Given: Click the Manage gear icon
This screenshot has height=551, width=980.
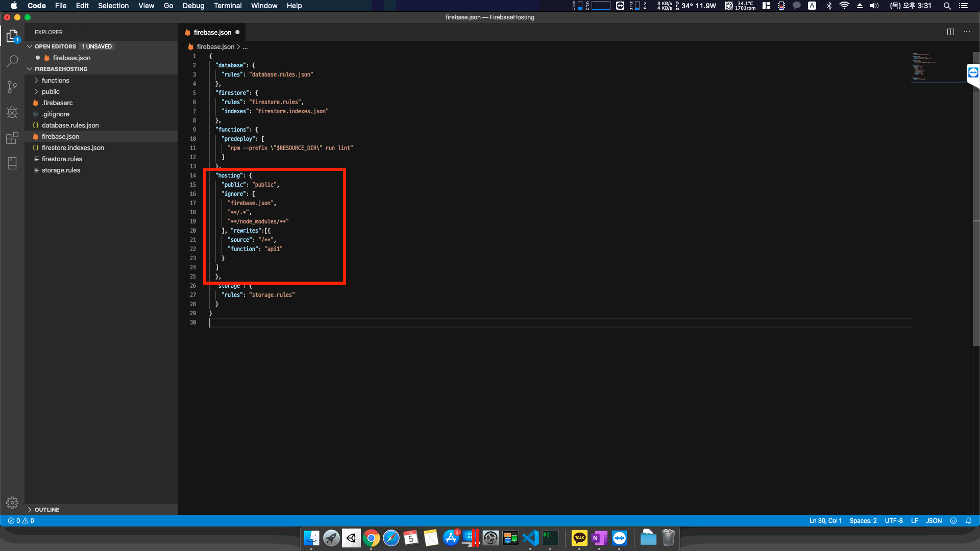Looking at the screenshot, I should point(12,503).
